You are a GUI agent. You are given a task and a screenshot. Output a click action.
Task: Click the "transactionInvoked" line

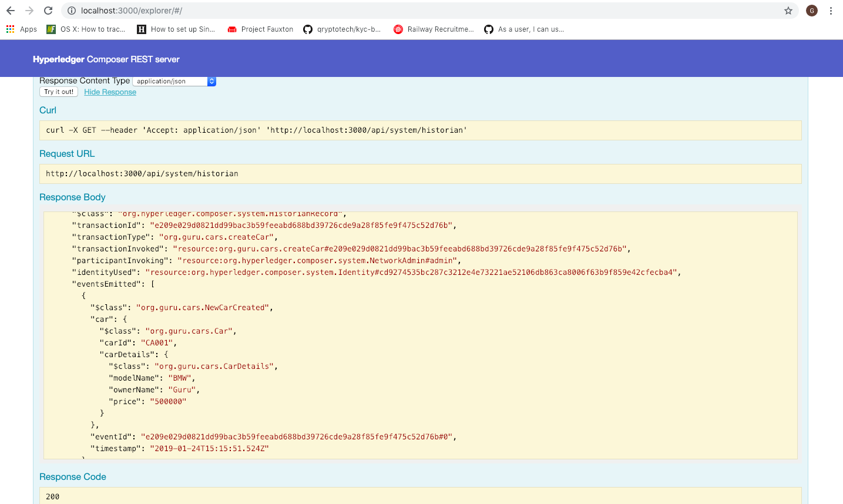[x=351, y=249]
